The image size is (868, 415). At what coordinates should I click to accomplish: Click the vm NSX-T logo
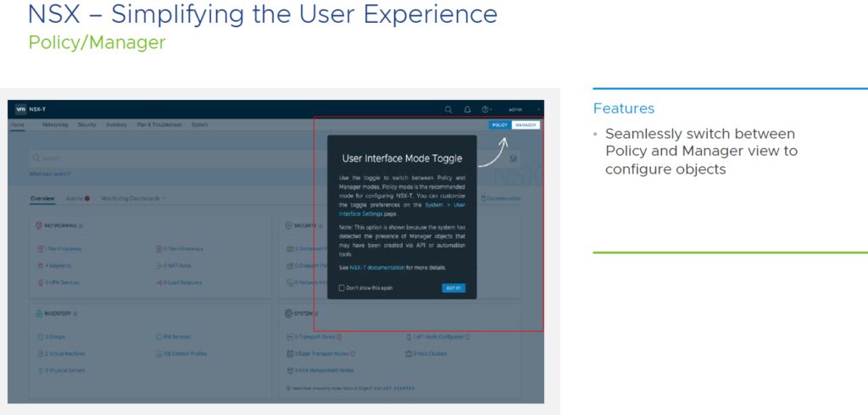point(31,109)
